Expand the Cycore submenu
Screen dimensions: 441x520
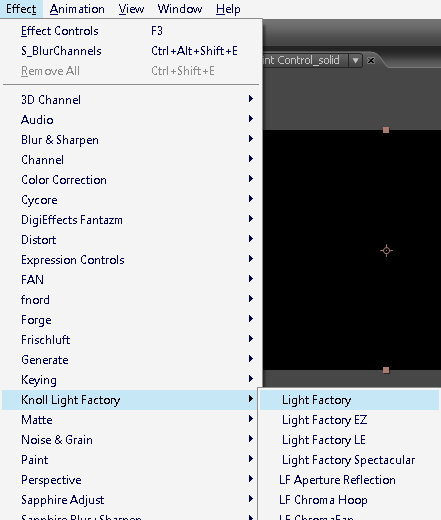click(130, 200)
